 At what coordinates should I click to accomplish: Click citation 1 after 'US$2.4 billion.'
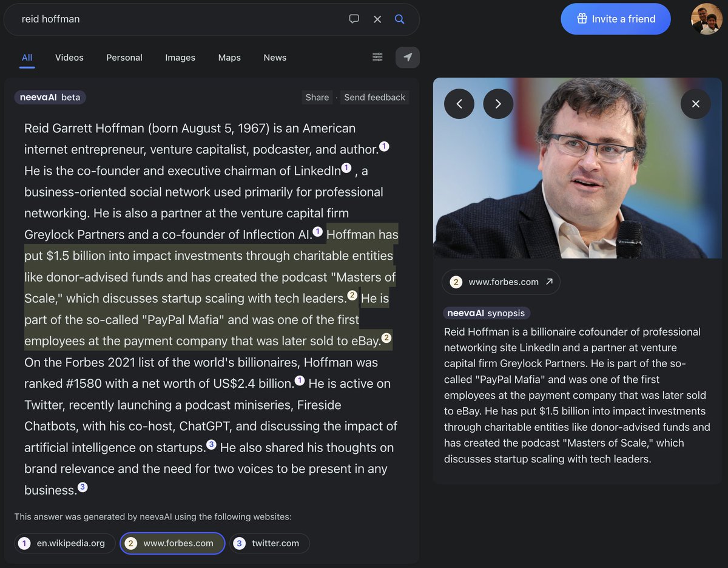(x=300, y=380)
